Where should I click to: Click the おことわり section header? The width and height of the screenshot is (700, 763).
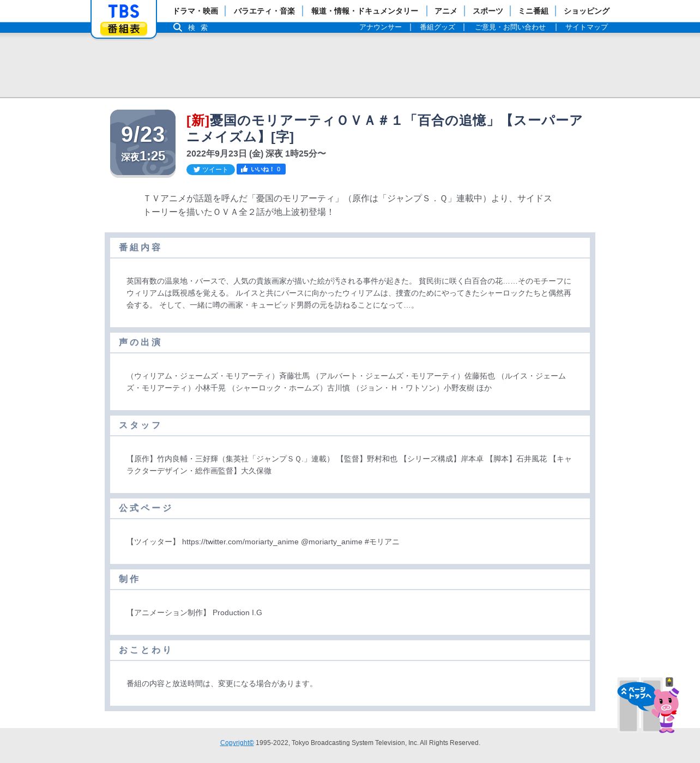[350, 650]
